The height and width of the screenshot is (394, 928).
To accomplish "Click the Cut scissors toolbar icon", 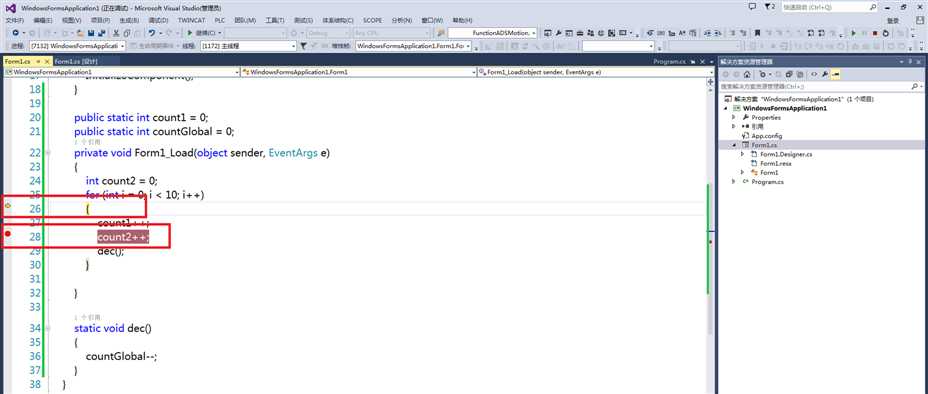I will point(116,33).
